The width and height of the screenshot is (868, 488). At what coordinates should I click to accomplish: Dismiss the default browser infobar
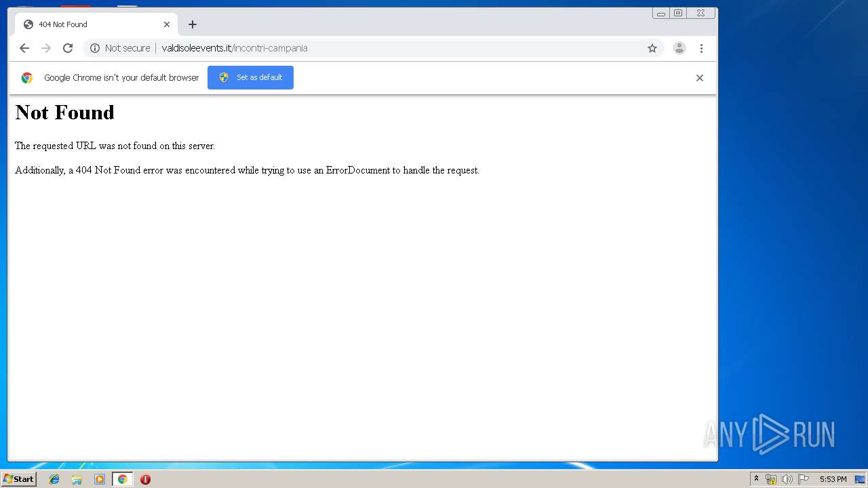click(x=700, y=78)
